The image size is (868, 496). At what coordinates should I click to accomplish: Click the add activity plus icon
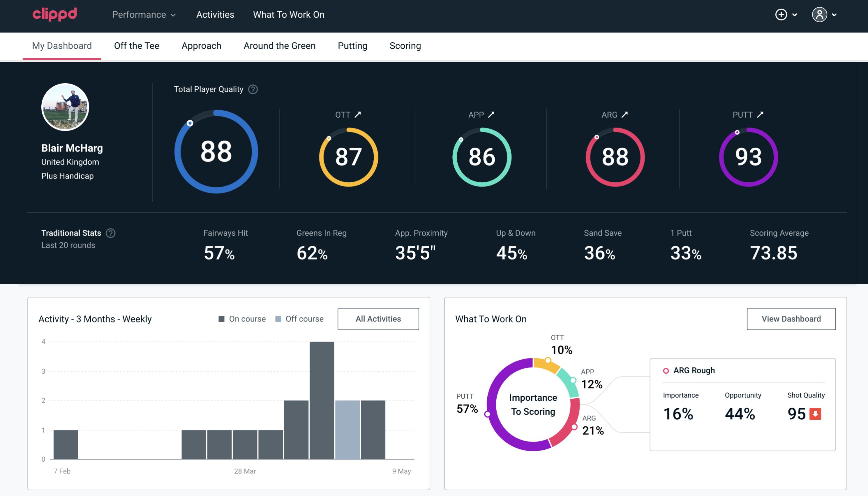click(781, 14)
